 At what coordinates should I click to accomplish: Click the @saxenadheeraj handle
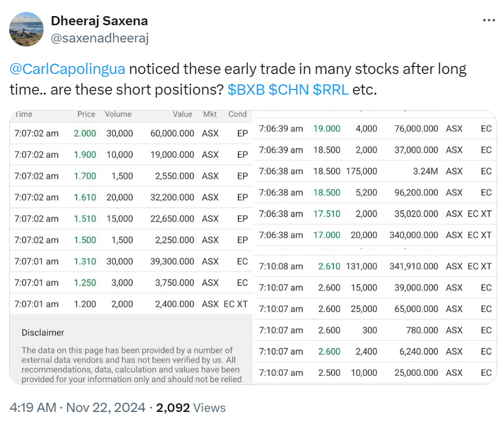pyautogui.click(x=100, y=38)
